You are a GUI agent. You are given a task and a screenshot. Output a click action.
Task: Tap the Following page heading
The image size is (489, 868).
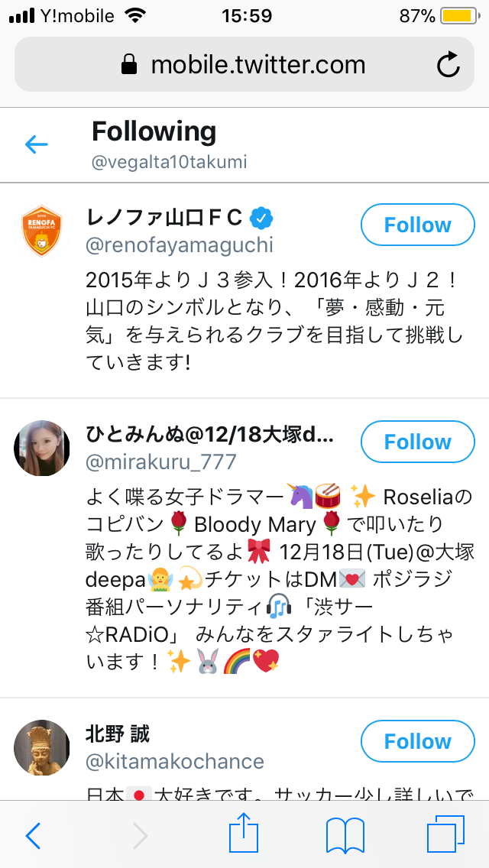[x=154, y=132]
